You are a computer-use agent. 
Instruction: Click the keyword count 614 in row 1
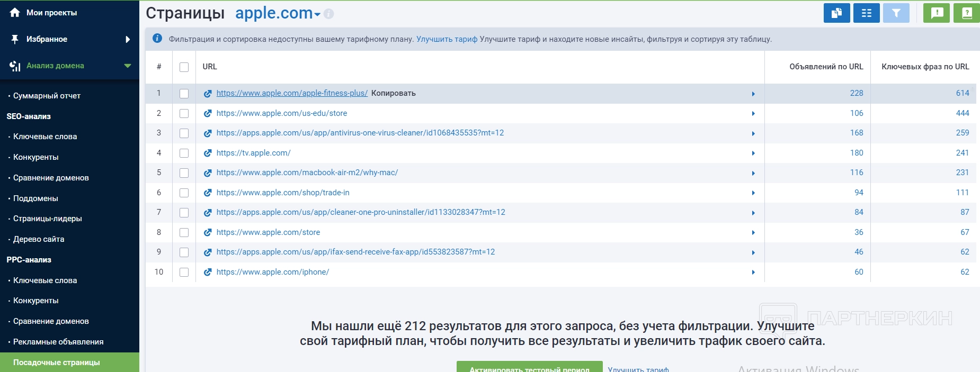963,93
